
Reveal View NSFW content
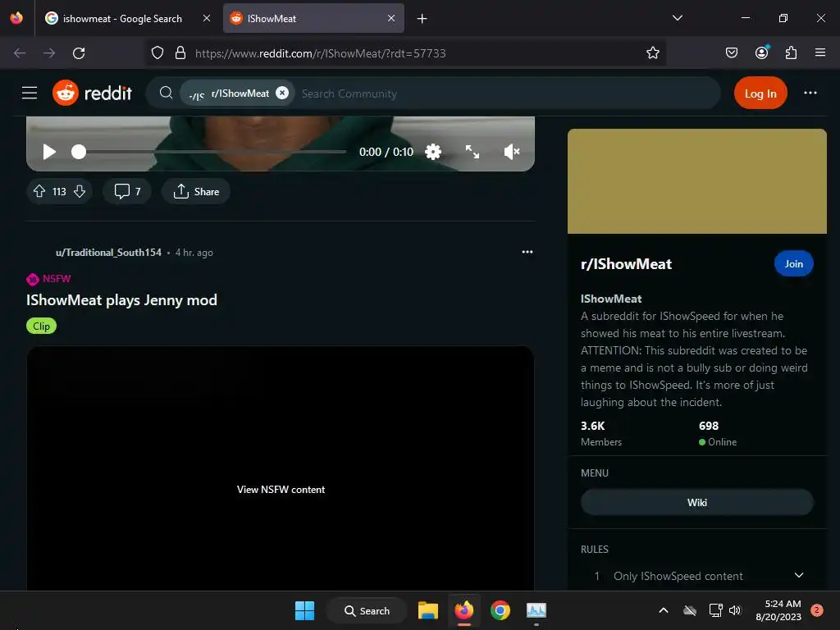click(x=281, y=490)
